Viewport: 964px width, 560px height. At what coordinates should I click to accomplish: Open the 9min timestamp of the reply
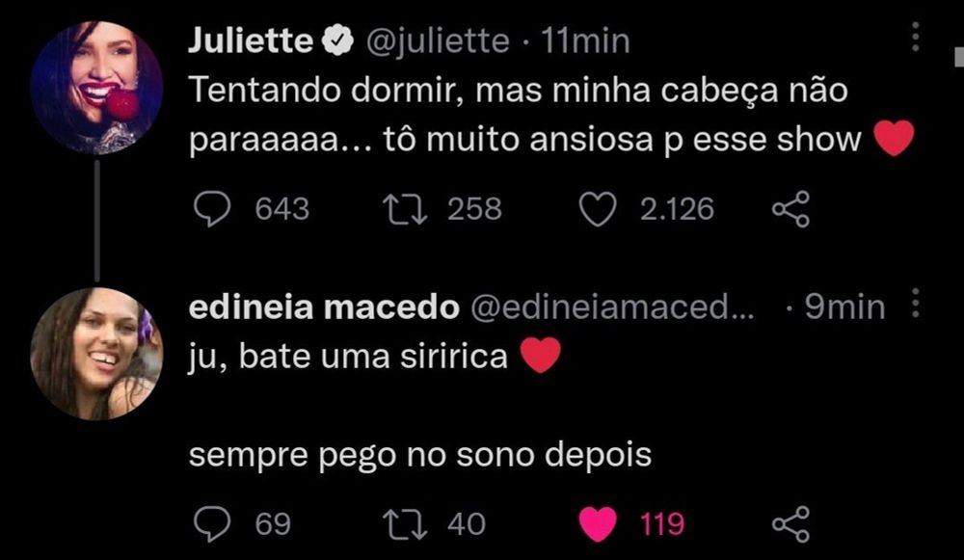tap(844, 307)
